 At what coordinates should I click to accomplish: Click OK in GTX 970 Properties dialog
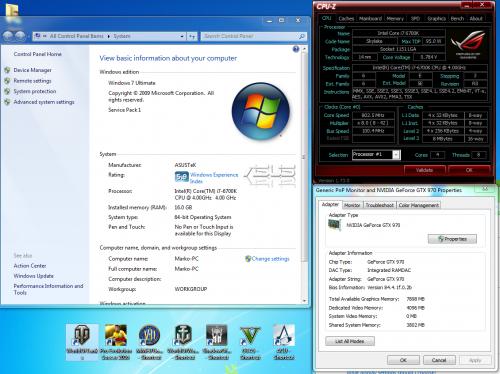click(403, 360)
